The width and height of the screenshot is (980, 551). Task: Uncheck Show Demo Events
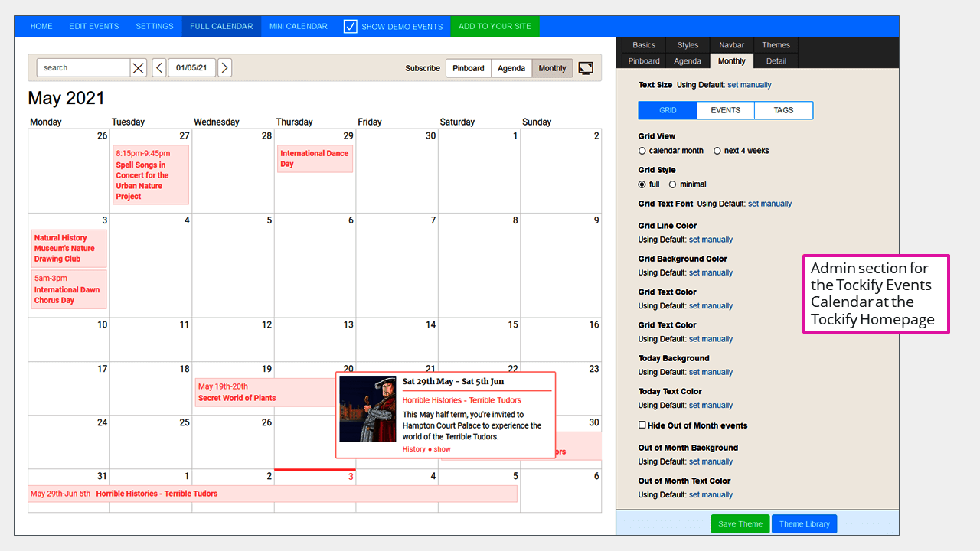pos(350,26)
